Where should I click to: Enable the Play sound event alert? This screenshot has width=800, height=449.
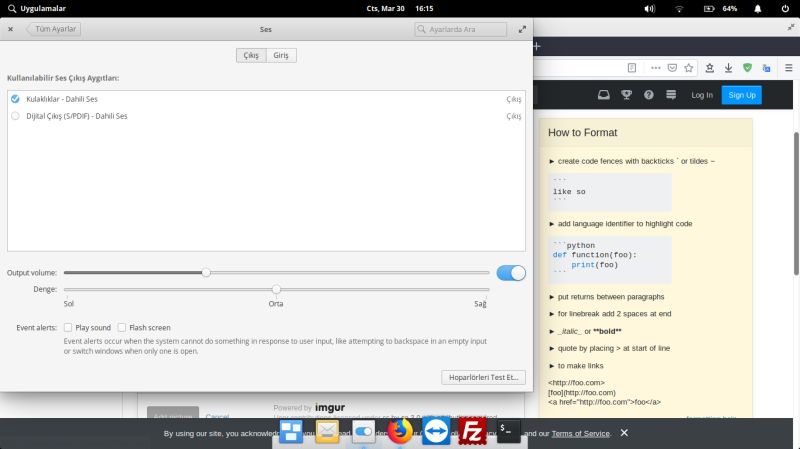(68, 328)
